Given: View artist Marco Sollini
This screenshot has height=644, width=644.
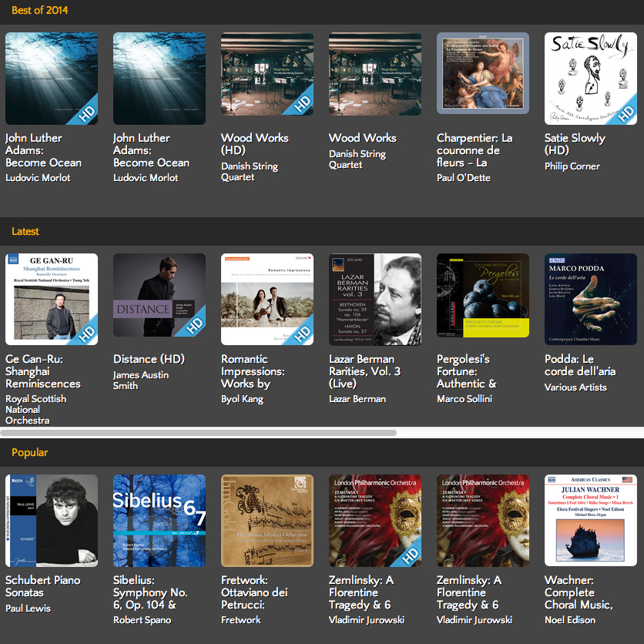Looking at the screenshot, I should pos(465,399).
